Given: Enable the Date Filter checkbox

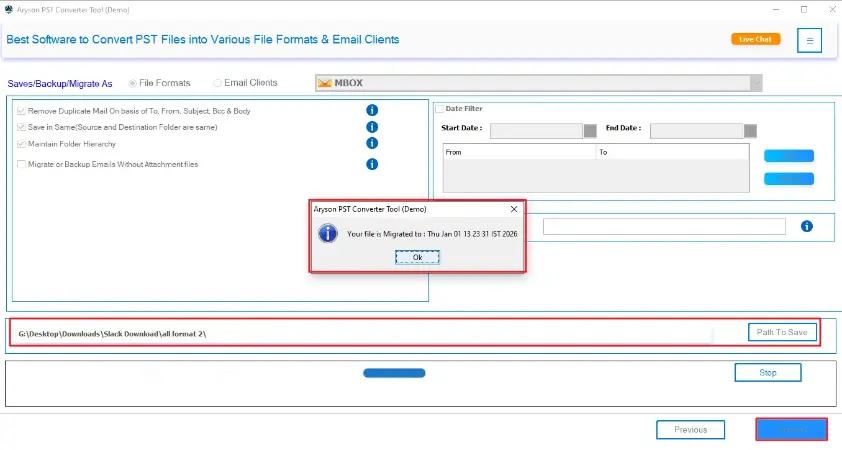Looking at the screenshot, I should [x=439, y=109].
